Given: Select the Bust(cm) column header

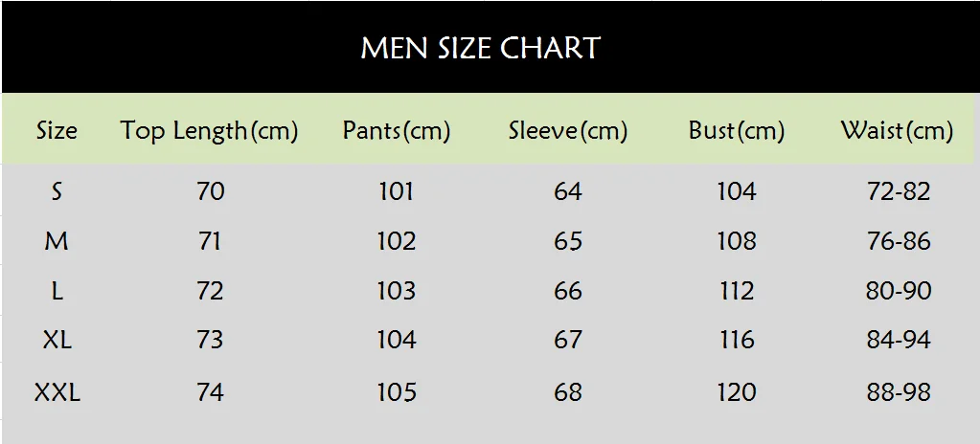Looking at the screenshot, I should click(x=737, y=130).
